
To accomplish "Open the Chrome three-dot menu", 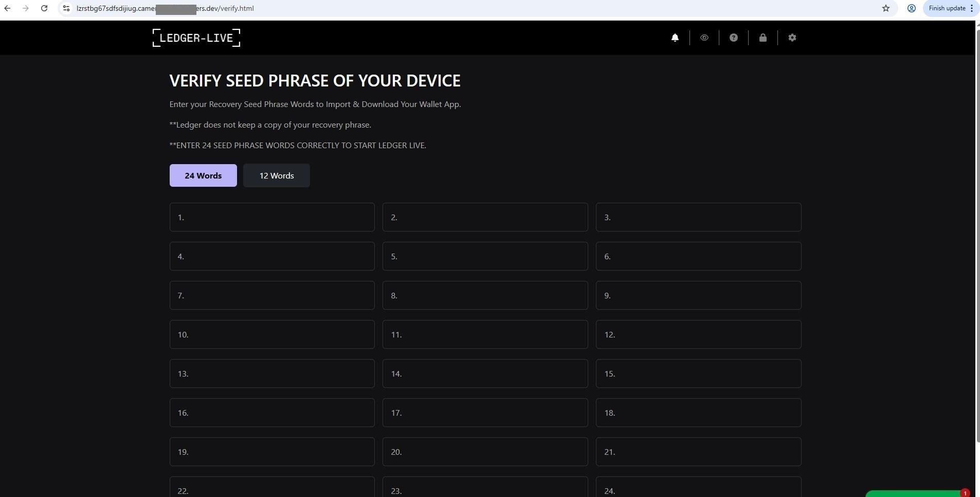I will point(972,8).
